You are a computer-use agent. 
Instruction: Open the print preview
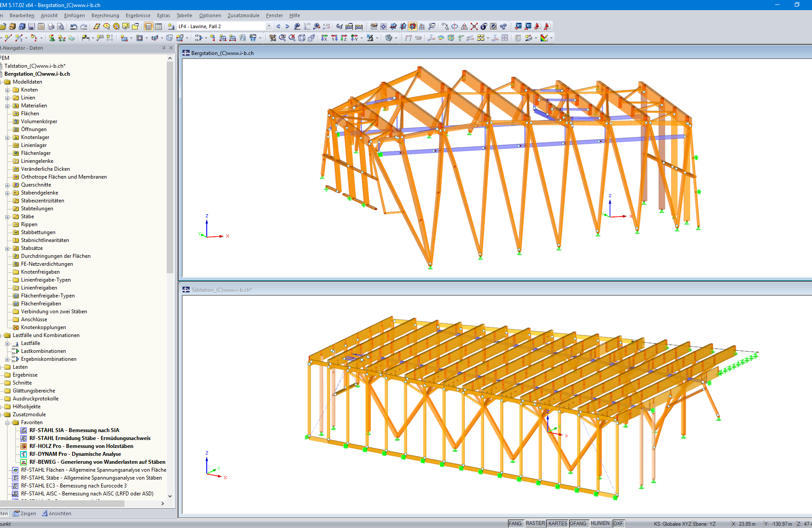click(x=61, y=26)
